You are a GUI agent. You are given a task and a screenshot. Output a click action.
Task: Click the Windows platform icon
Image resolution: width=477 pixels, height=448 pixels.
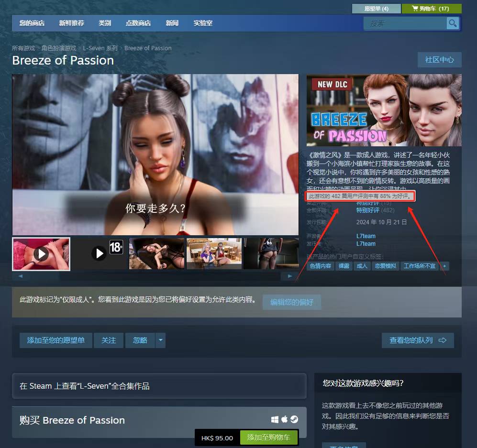point(275,419)
